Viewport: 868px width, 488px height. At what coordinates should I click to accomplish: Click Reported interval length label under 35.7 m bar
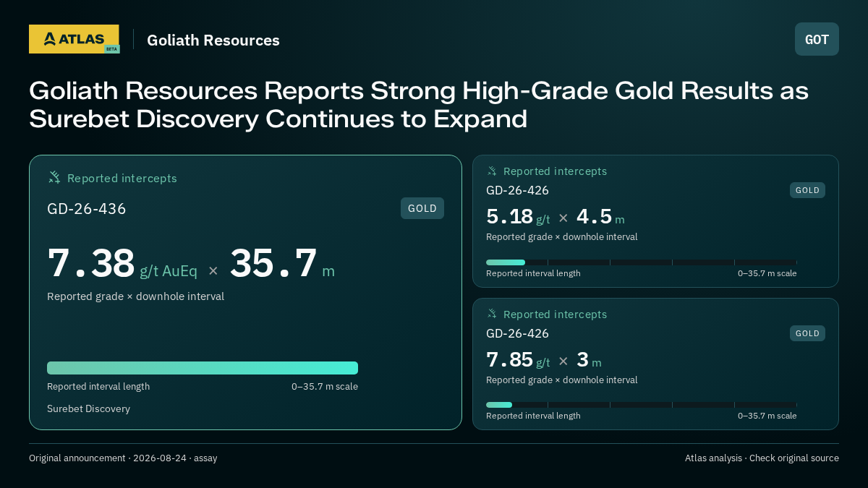pyautogui.click(x=98, y=386)
